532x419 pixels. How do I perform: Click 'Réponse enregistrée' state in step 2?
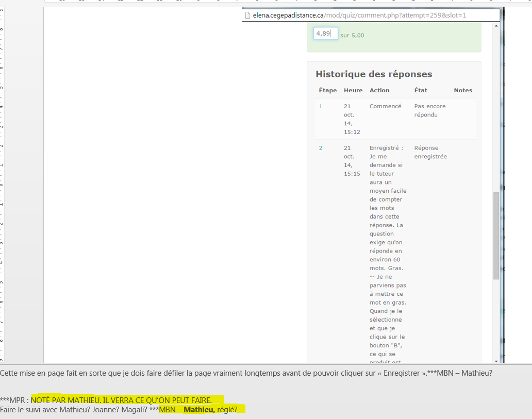(430, 152)
